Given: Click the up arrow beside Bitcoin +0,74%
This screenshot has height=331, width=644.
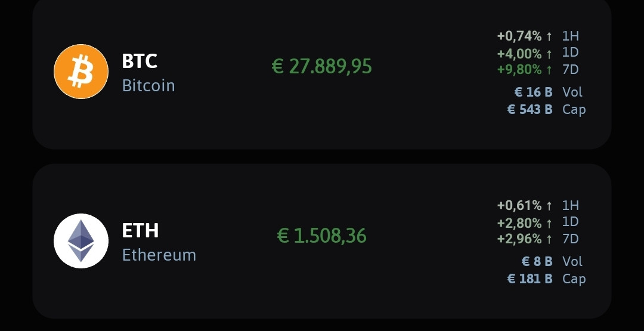Looking at the screenshot, I should pos(549,36).
